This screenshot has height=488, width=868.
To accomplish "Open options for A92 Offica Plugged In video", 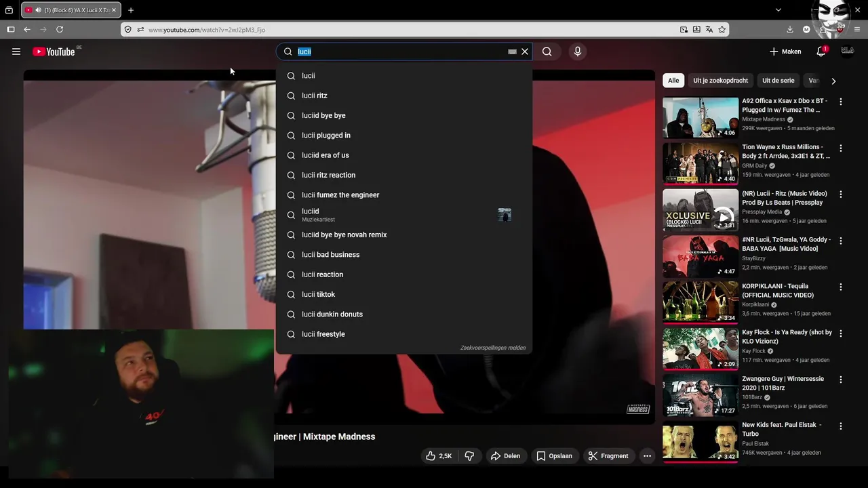I will (x=841, y=102).
